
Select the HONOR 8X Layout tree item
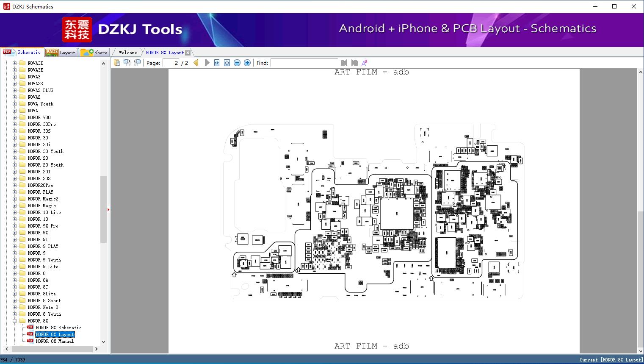55,334
